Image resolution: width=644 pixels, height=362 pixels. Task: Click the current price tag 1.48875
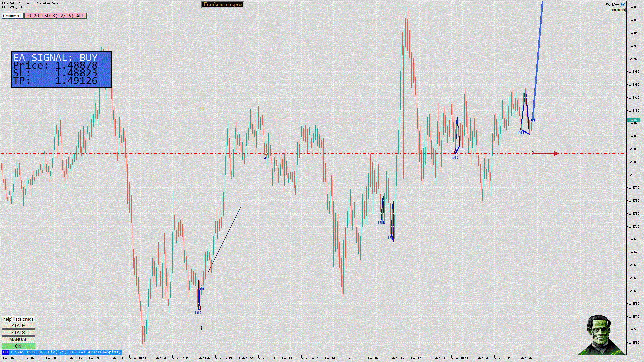(x=634, y=120)
